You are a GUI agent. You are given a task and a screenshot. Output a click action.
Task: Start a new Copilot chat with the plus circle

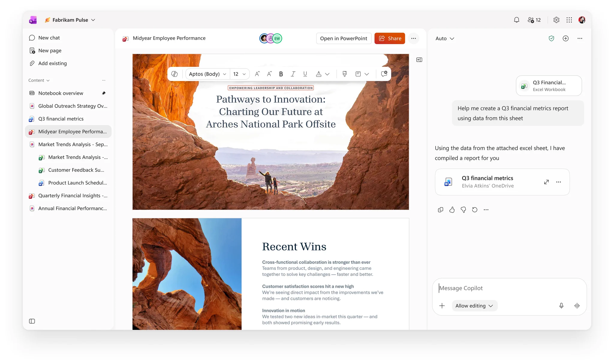(x=565, y=38)
